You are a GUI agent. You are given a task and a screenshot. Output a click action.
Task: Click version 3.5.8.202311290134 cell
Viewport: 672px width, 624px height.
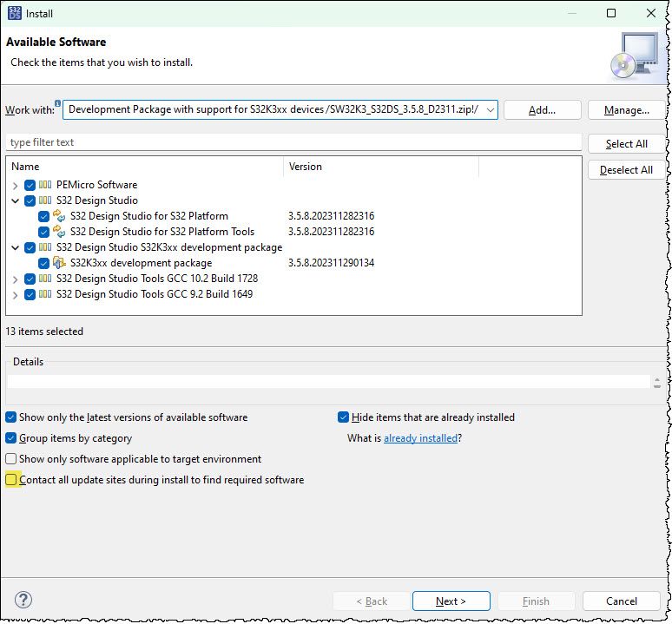(x=332, y=263)
